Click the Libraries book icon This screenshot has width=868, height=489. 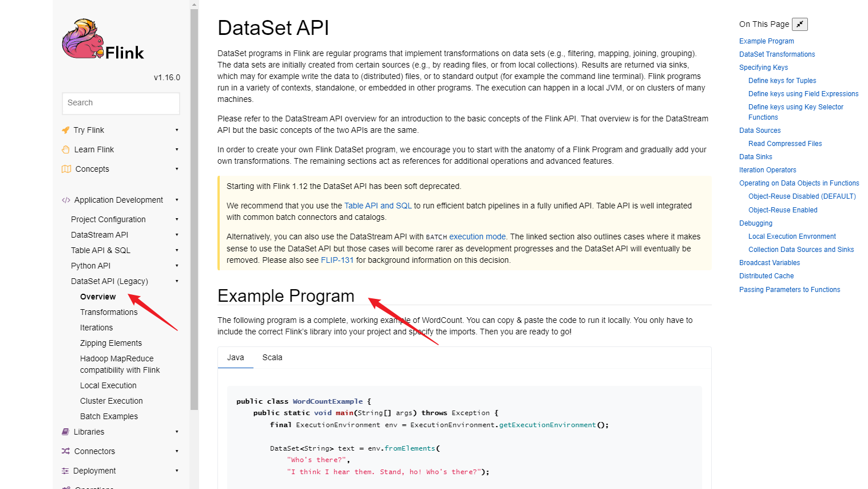66,432
